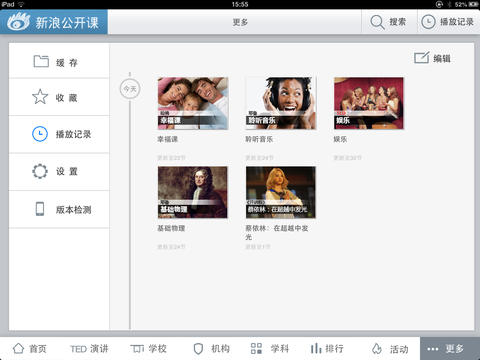Click 幸福课 title below thumbnail

pos(168,139)
